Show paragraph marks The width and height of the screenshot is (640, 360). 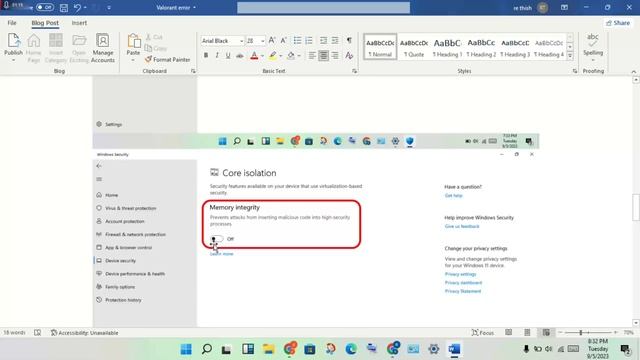point(349,40)
